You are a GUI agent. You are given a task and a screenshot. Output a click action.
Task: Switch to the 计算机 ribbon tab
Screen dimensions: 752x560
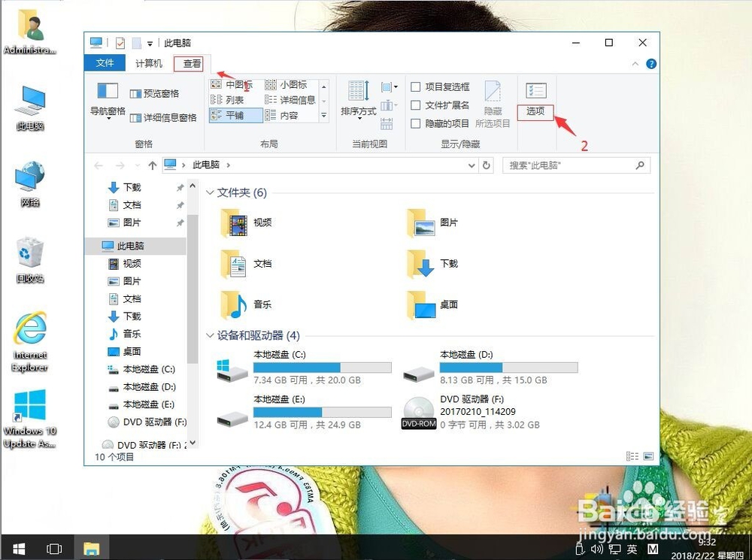[x=148, y=64]
